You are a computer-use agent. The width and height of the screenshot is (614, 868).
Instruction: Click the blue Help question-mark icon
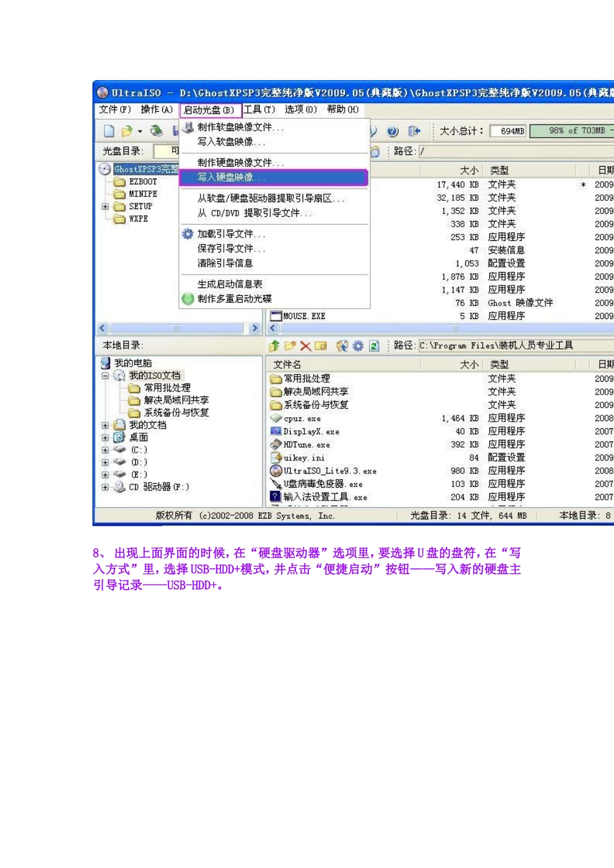point(393,131)
